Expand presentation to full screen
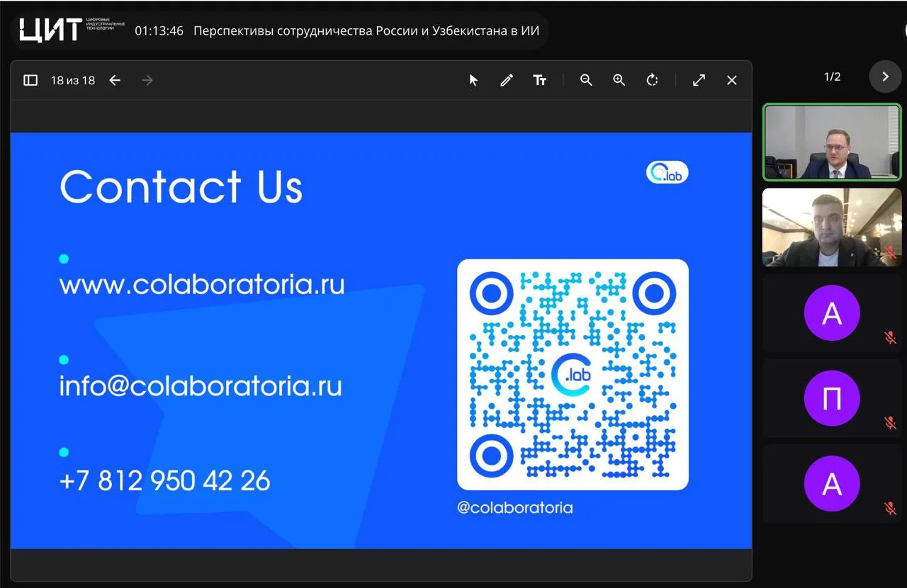This screenshot has height=588, width=907. (699, 80)
